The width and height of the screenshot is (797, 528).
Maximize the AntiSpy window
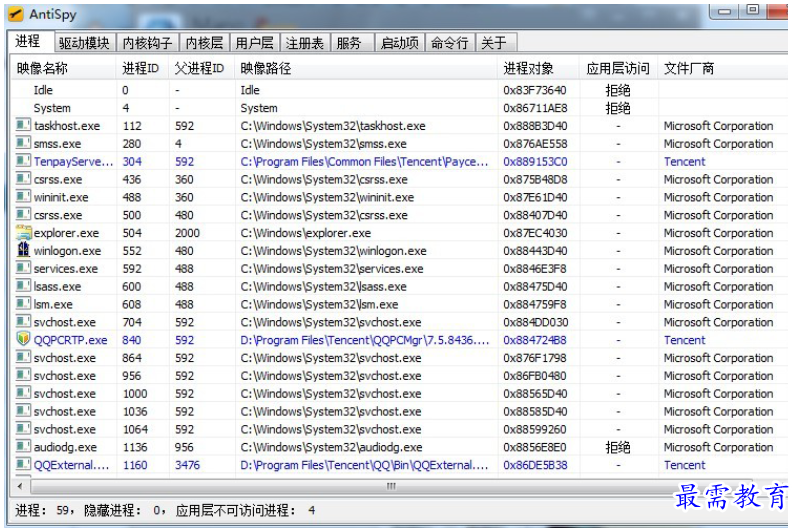[753, 10]
